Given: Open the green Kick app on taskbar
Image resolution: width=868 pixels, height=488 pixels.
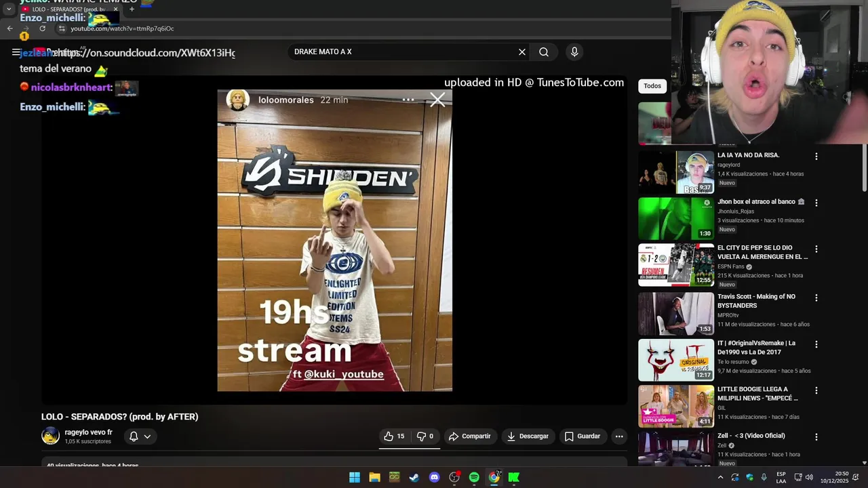Looking at the screenshot, I should (514, 477).
